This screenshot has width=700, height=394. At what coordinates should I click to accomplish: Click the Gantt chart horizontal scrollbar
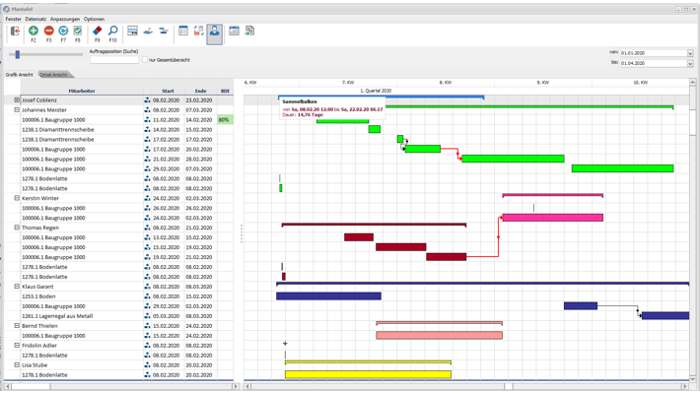pos(466,386)
